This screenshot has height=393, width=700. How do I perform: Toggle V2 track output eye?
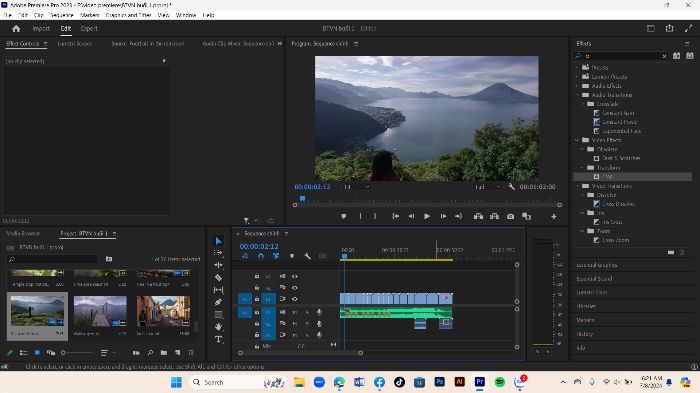(x=295, y=288)
